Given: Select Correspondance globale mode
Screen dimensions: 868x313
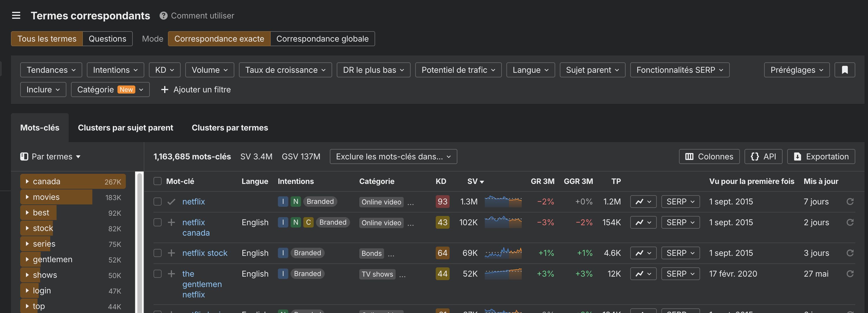Looking at the screenshot, I should point(322,39).
